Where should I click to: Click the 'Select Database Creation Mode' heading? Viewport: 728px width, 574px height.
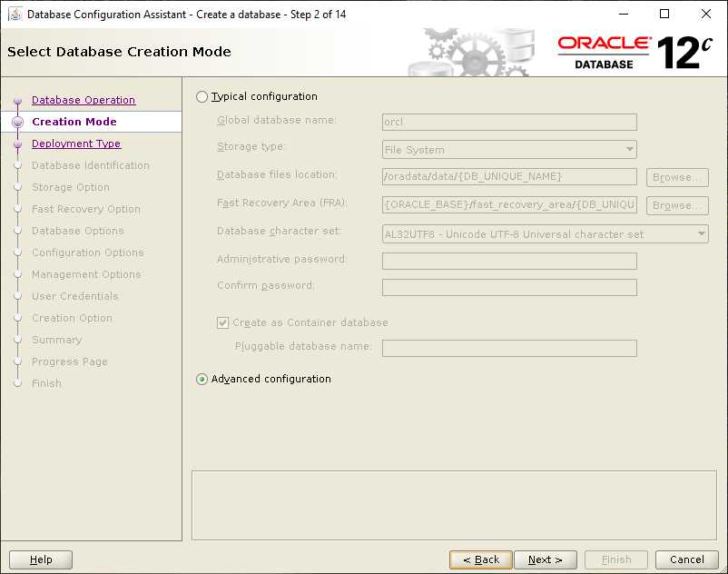[x=119, y=52]
